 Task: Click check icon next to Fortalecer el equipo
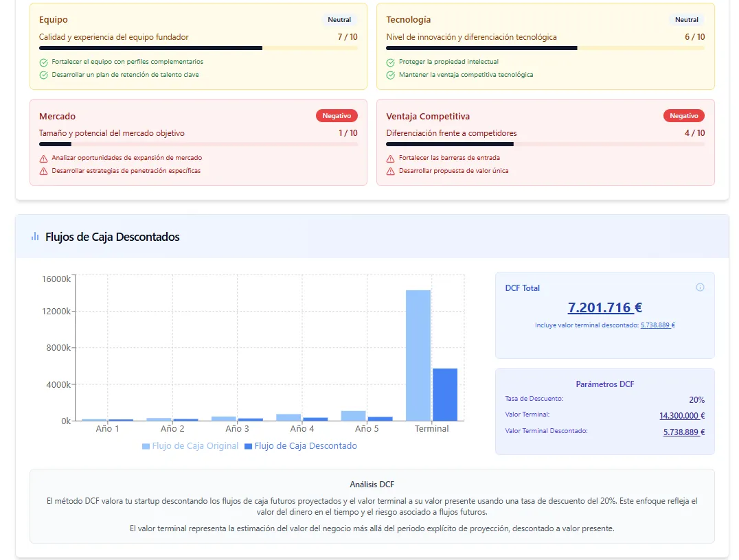coord(44,62)
